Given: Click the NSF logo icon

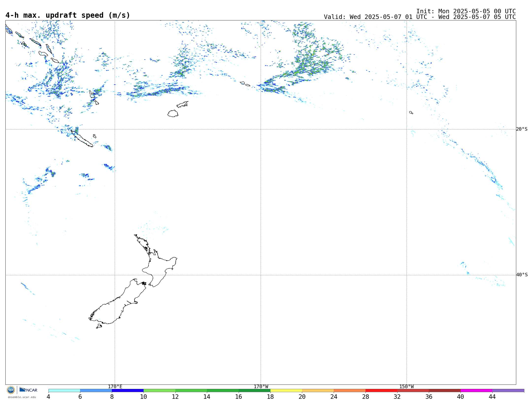Looking at the screenshot, I should tap(11, 390).
